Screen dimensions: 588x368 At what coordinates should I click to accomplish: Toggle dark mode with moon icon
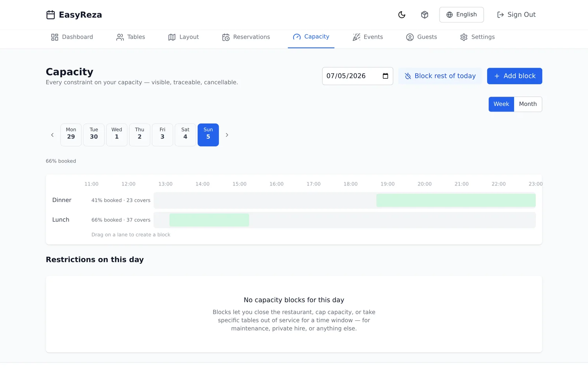pyautogui.click(x=402, y=15)
